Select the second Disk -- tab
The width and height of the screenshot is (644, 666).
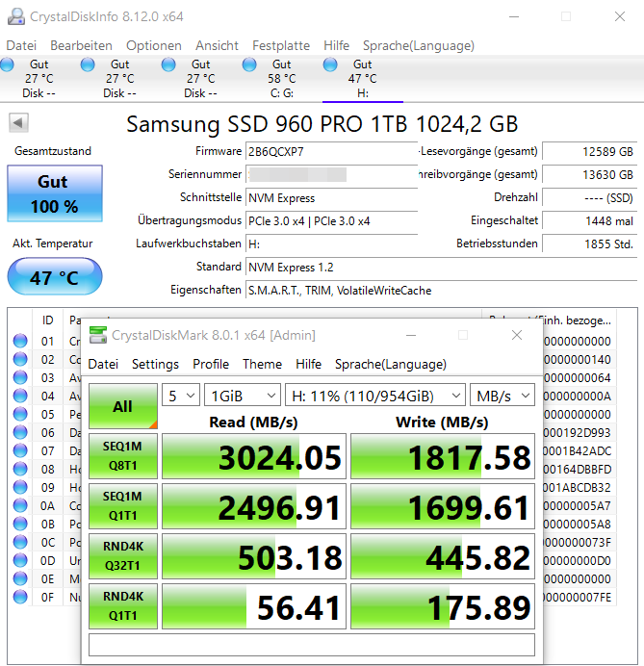(119, 79)
